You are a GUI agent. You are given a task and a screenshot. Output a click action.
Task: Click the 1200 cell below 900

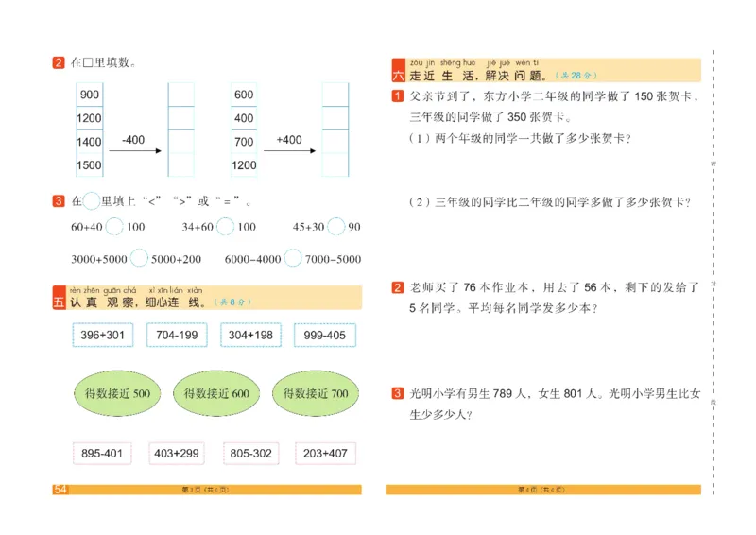[x=90, y=118]
